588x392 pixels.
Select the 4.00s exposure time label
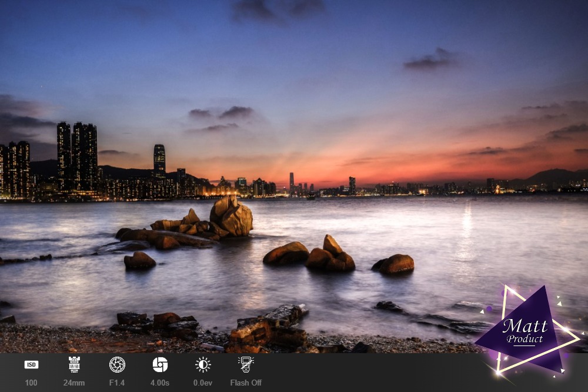pos(160,383)
